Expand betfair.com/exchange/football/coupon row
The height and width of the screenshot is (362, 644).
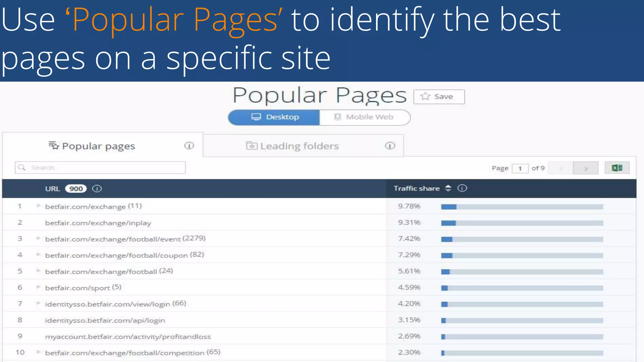tap(38, 255)
